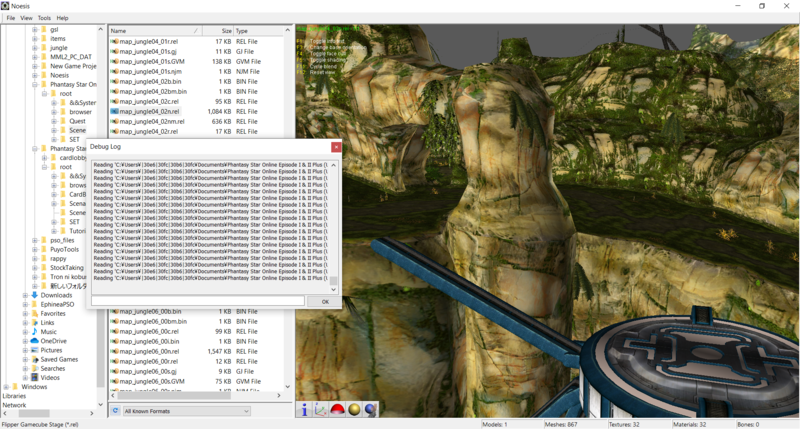This screenshot has height=429, width=800.
Task: Sort files by the Type column header
Action: point(258,31)
